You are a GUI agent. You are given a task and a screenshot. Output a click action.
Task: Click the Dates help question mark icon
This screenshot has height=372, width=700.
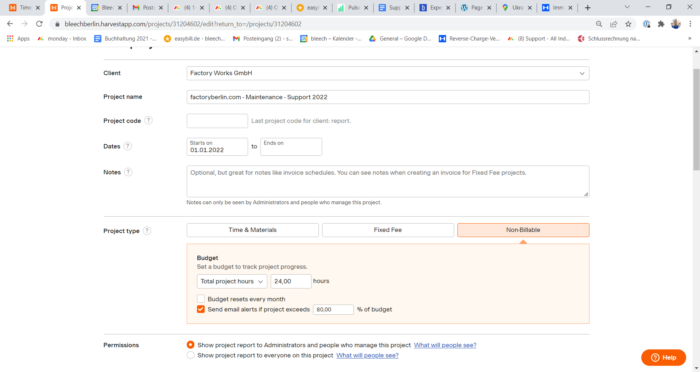(x=128, y=146)
